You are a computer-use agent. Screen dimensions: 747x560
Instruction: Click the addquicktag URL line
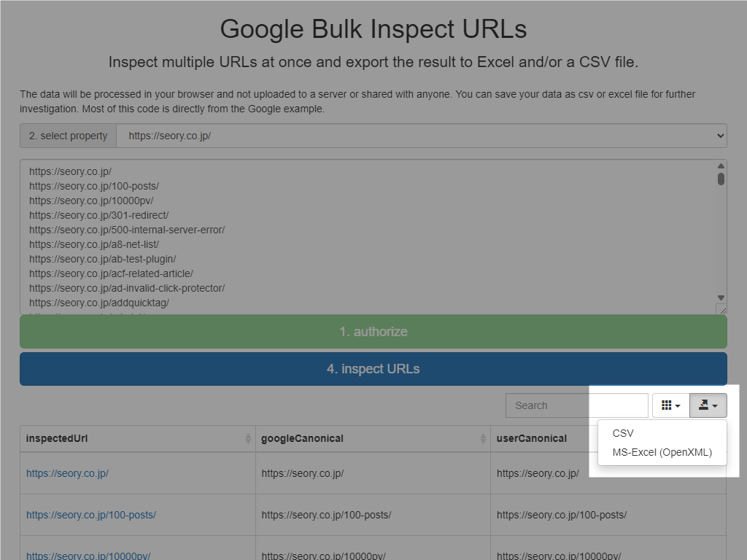pos(99,303)
